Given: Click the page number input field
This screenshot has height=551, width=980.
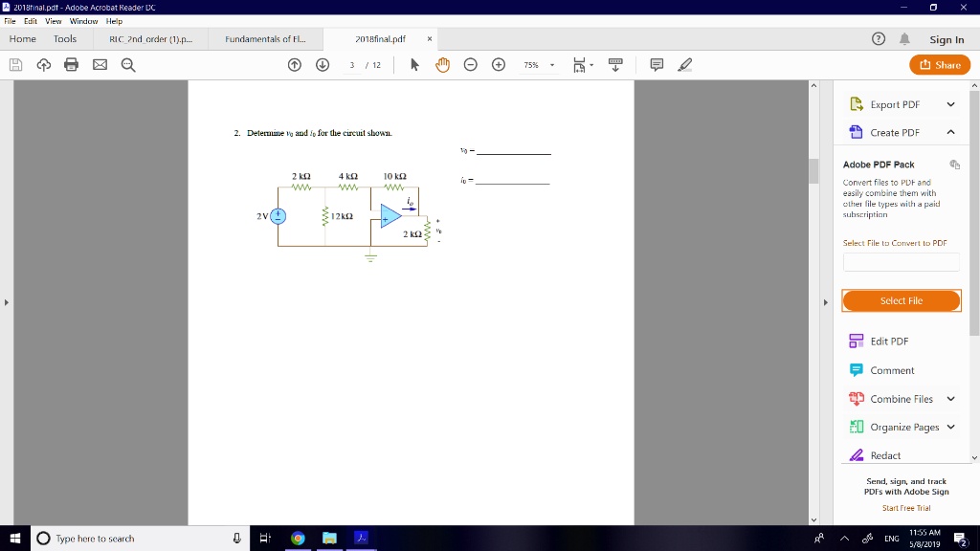Looking at the screenshot, I should 353,65.
